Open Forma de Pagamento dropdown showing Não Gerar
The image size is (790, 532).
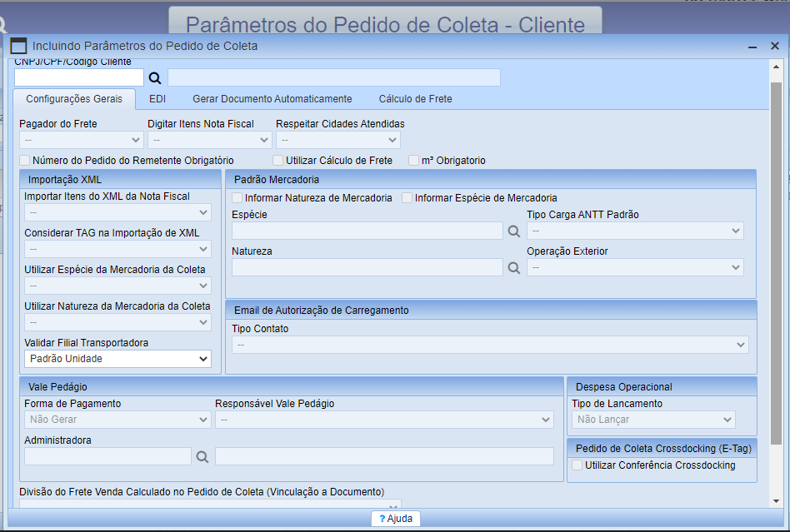pos(117,420)
